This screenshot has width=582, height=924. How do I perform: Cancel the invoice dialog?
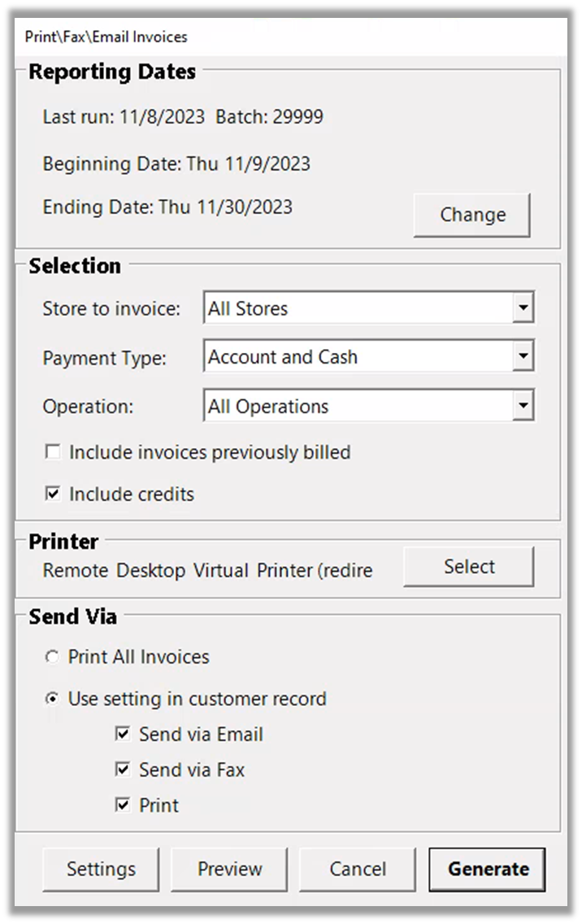coord(358,869)
